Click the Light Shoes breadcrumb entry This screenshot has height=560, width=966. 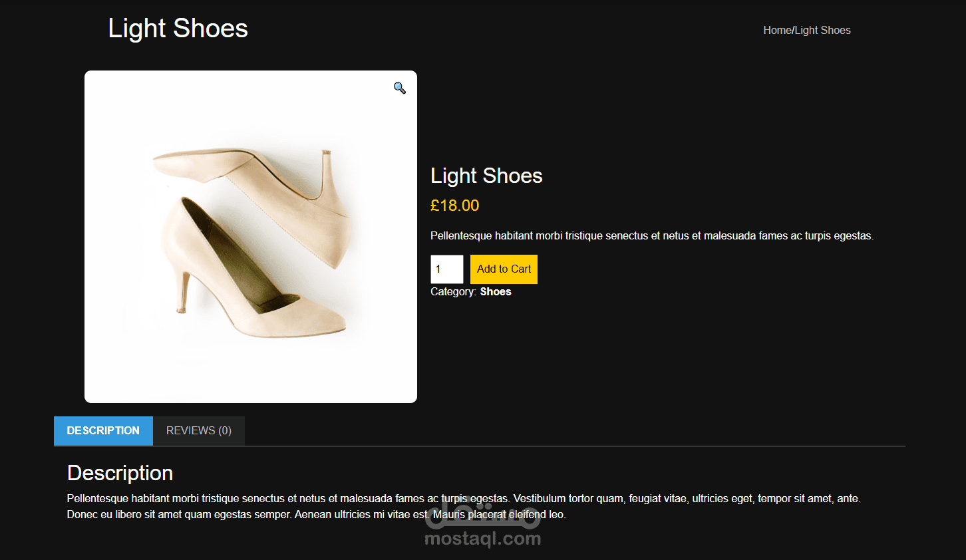pos(822,31)
